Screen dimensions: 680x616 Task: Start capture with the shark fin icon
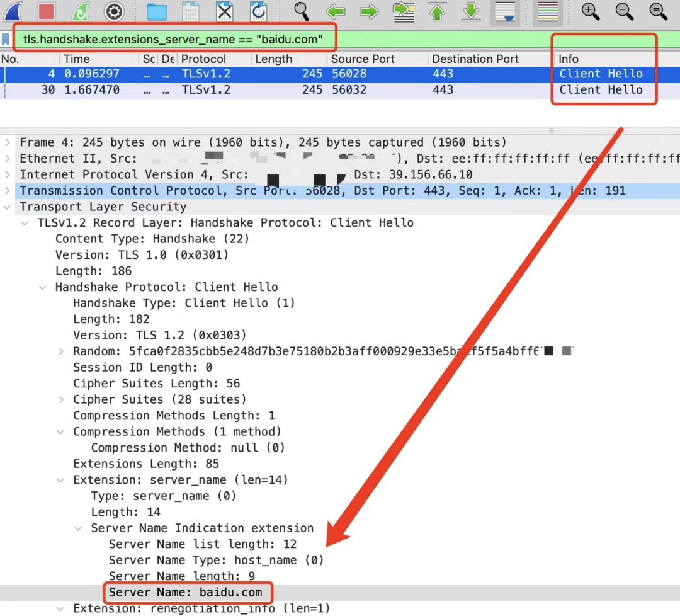tap(13, 11)
